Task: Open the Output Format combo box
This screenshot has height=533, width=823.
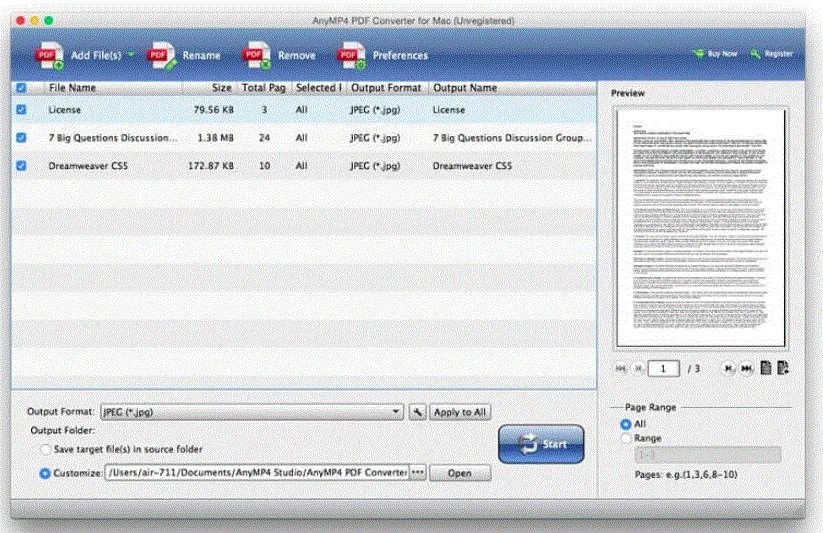Action: click(x=252, y=412)
